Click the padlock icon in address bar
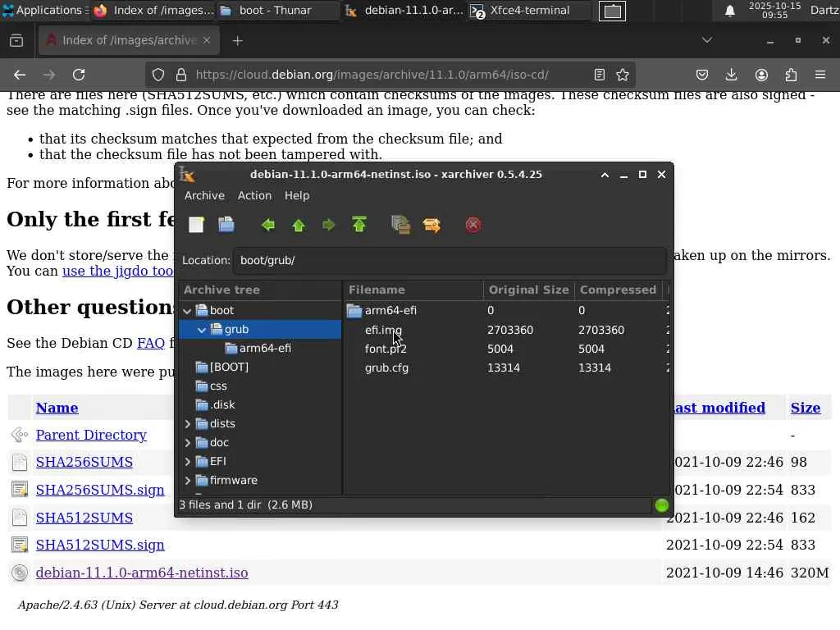The width and height of the screenshot is (840, 630). click(x=181, y=75)
